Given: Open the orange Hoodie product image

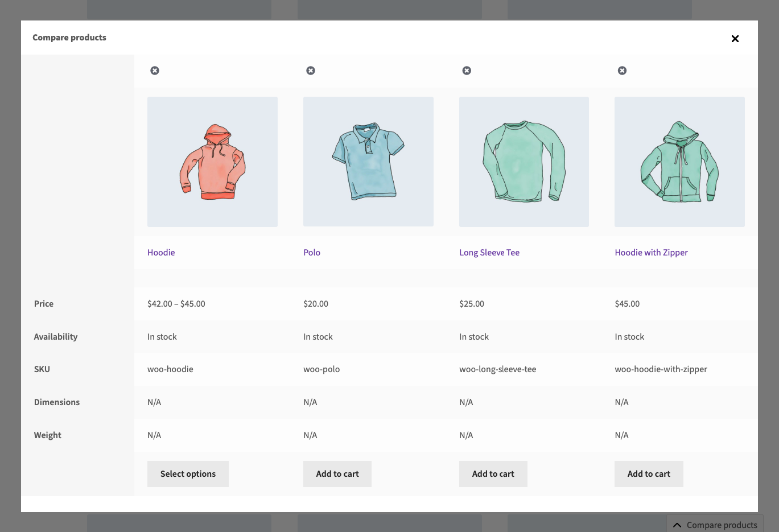Looking at the screenshot, I should [x=212, y=162].
